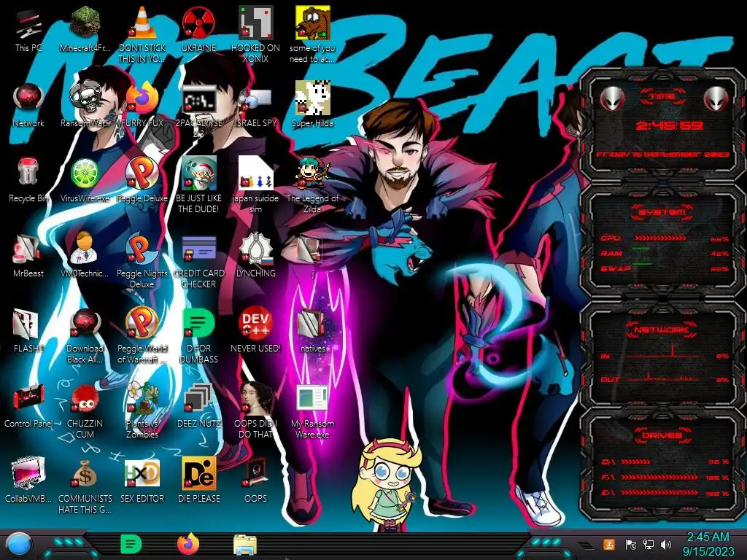This screenshot has height=560, width=747.
Task: Select the CREDIT CARD CHECKER icon
Action: pyautogui.click(x=198, y=249)
